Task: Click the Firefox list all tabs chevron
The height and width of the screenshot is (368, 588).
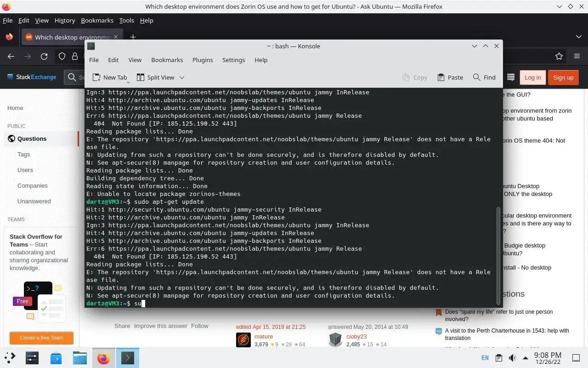Action: pos(578,37)
